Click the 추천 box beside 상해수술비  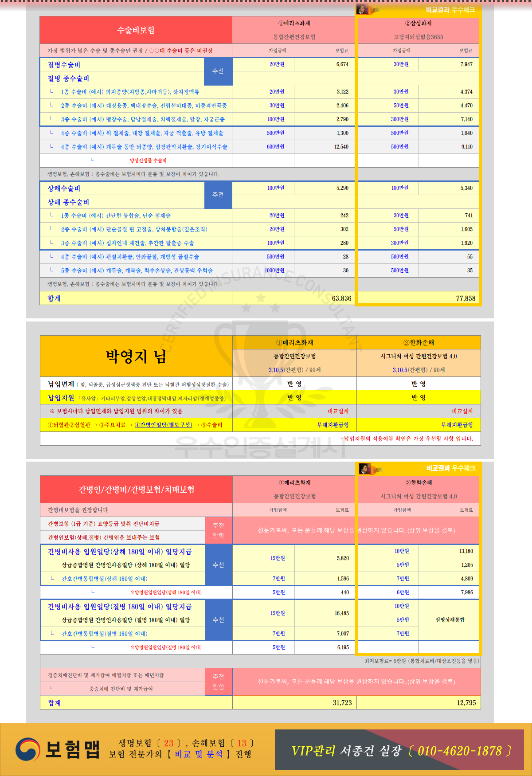point(218,195)
